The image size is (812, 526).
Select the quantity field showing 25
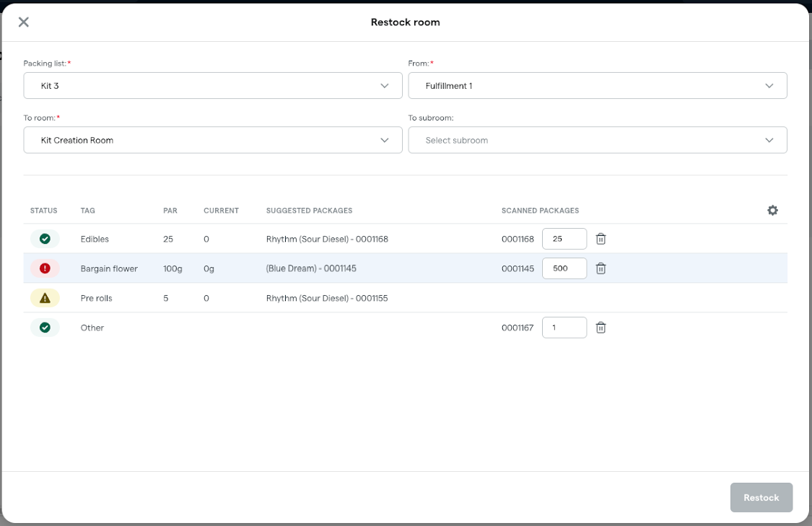pos(564,238)
